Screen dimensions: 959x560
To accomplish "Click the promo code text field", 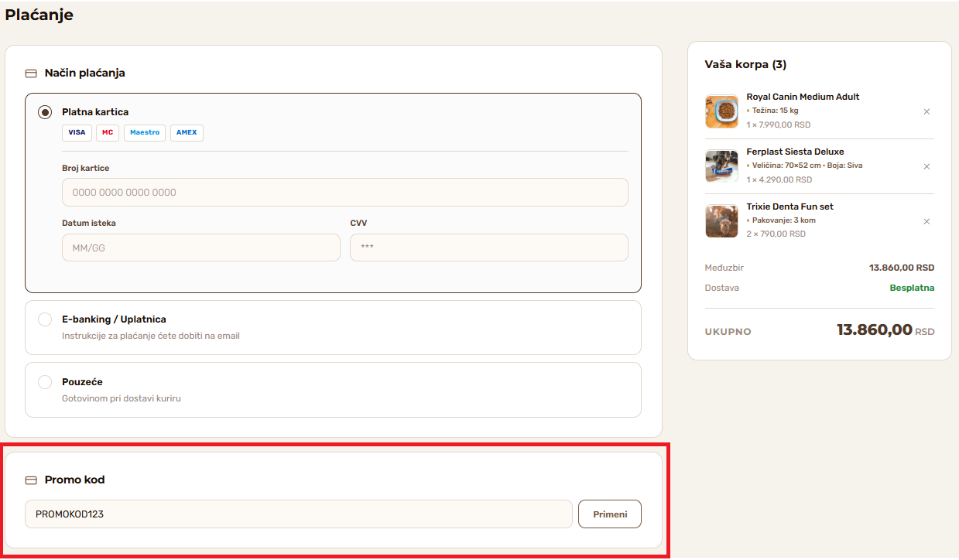I will click(298, 514).
